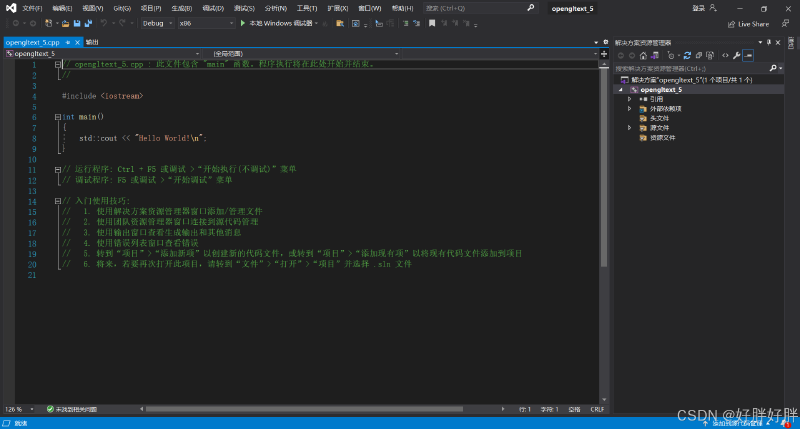800x429 pixels.
Task: Open Solution Explorer search options dropdown
Action: (781, 68)
